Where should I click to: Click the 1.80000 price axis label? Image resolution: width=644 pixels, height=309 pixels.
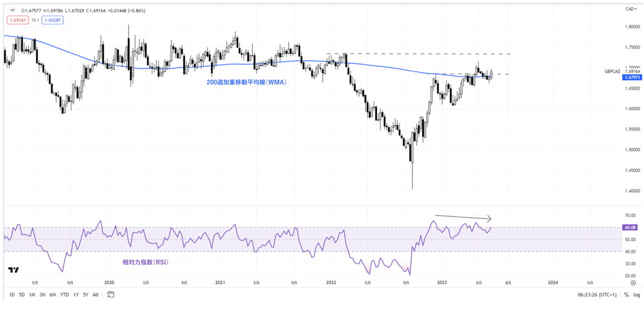[x=632, y=28]
